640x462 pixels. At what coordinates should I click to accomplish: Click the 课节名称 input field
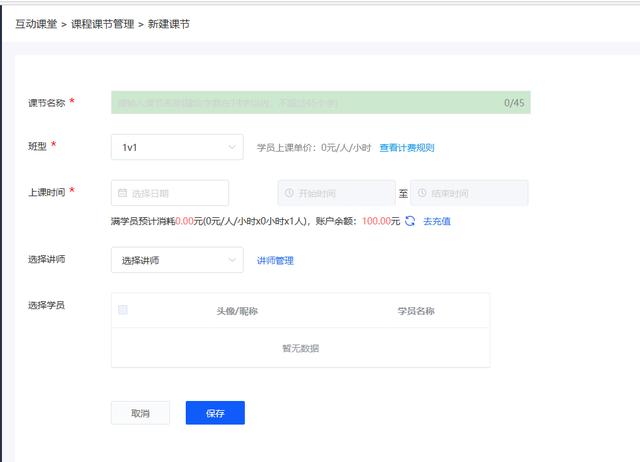click(320, 102)
